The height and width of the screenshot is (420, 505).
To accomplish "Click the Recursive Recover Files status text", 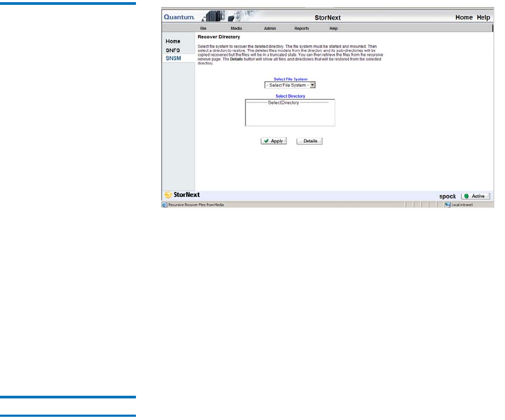I will (x=196, y=205).
